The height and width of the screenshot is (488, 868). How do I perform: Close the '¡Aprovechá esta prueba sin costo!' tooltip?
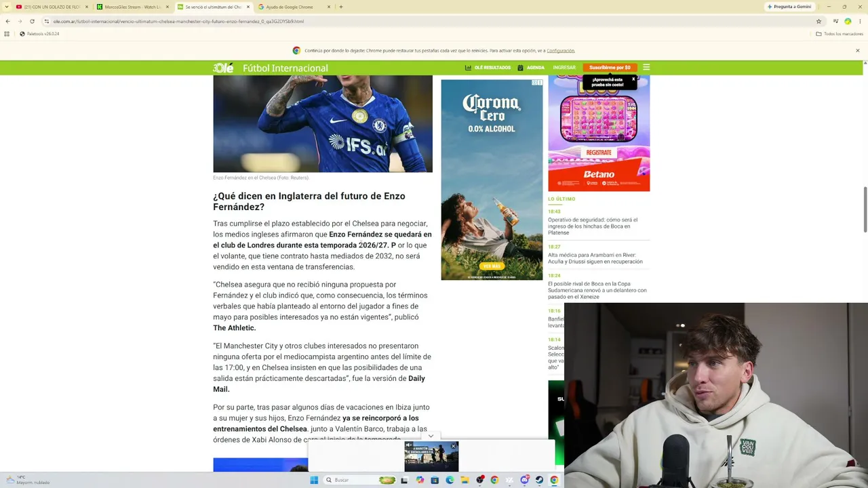point(633,79)
